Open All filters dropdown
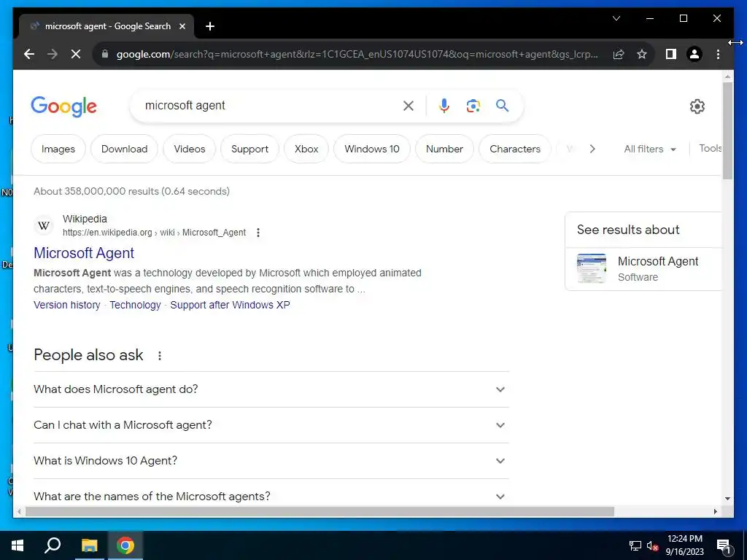747x560 pixels. click(650, 149)
